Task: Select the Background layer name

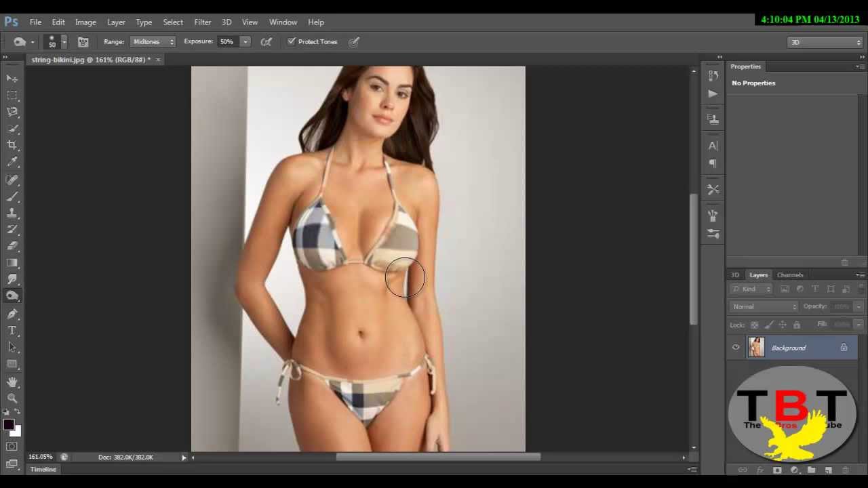Action: tap(789, 348)
